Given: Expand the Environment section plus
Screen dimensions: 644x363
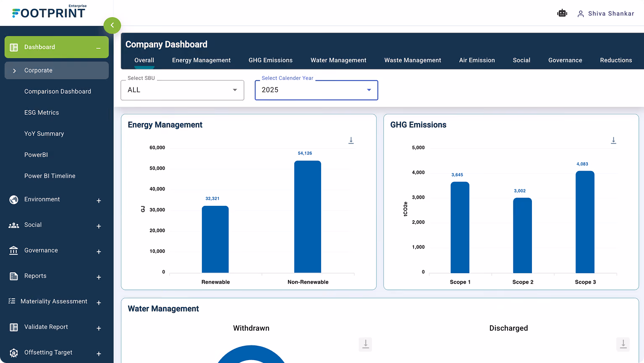Looking at the screenshot, I should coord(99,201).
